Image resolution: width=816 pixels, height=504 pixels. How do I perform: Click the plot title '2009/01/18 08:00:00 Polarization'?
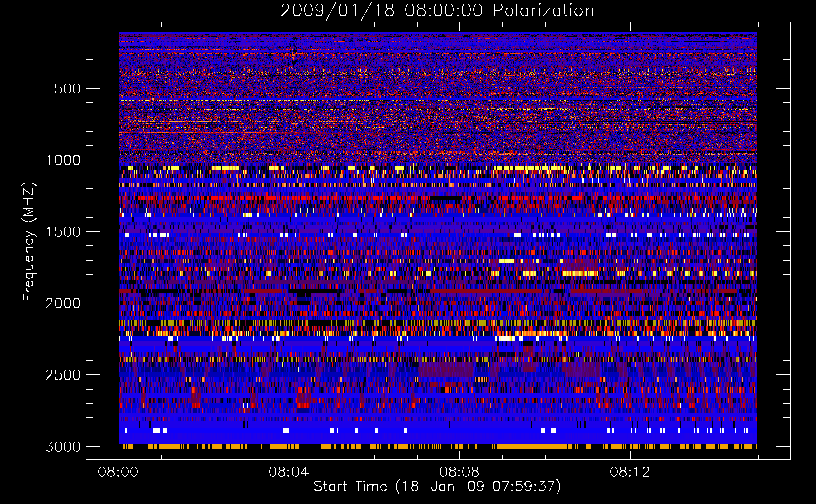click(x=437, y=10)
